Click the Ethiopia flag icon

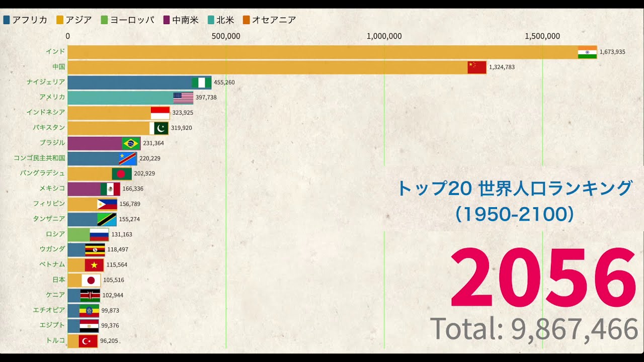tap(89, 311)
